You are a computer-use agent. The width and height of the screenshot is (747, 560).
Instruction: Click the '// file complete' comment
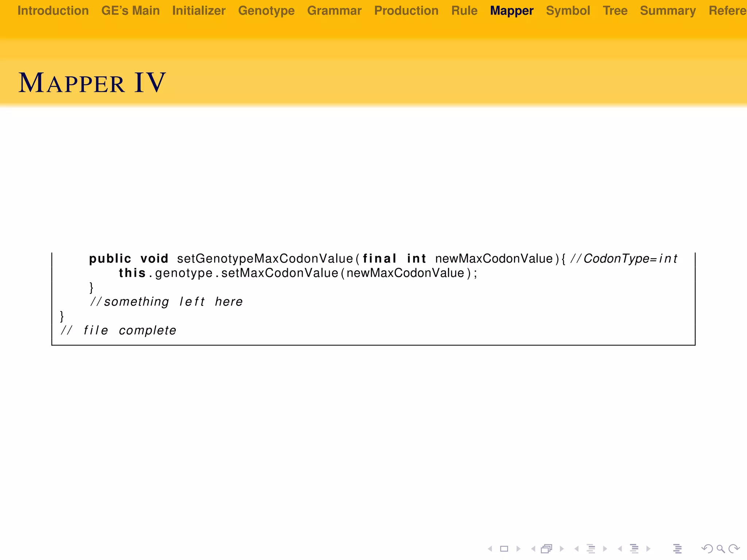[x=119, y=330]
